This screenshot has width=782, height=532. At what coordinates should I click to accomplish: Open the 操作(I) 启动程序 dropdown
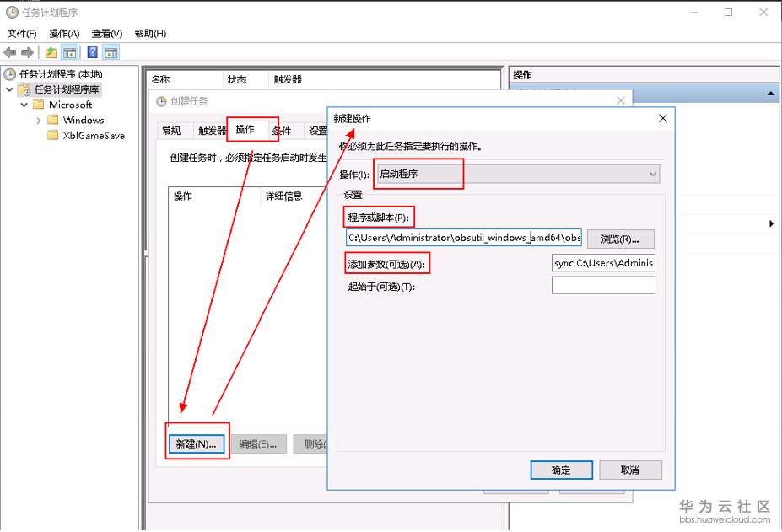click(518, 174)
